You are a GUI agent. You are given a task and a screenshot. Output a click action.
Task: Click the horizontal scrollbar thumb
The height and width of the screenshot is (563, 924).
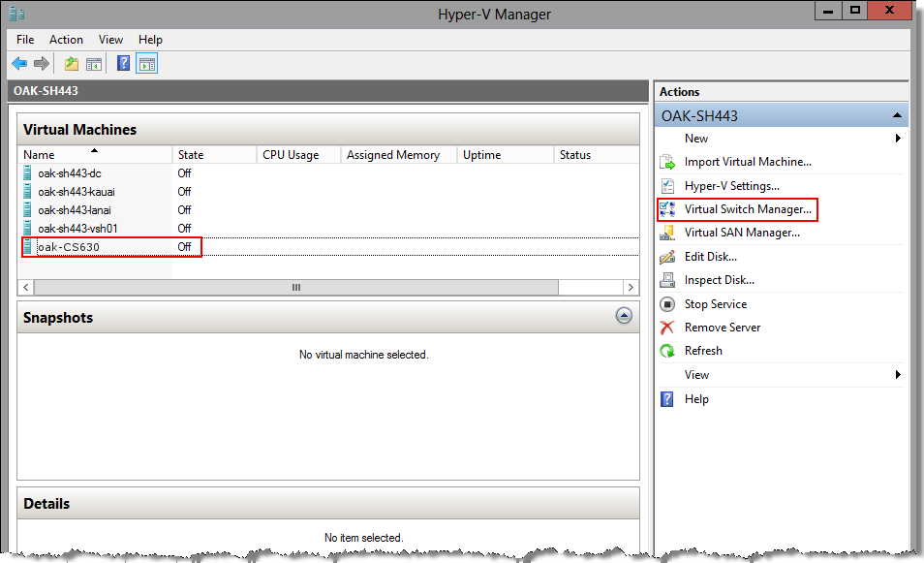pos(296,287)
